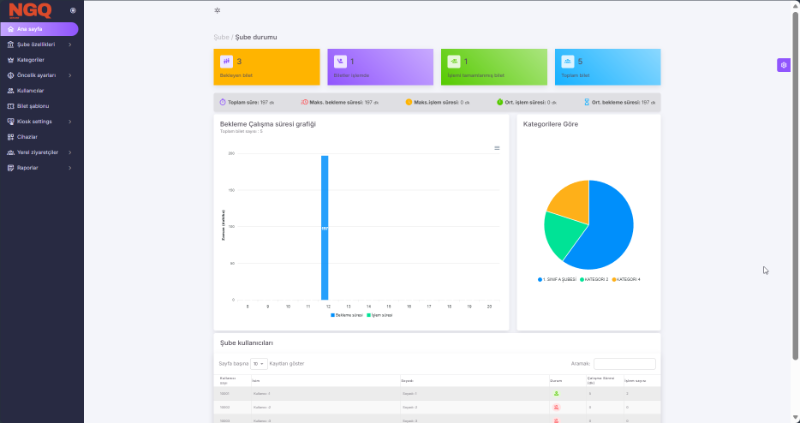Expand the Raporlar submenu
800x423 pixels.
click(x=28, y=167)
